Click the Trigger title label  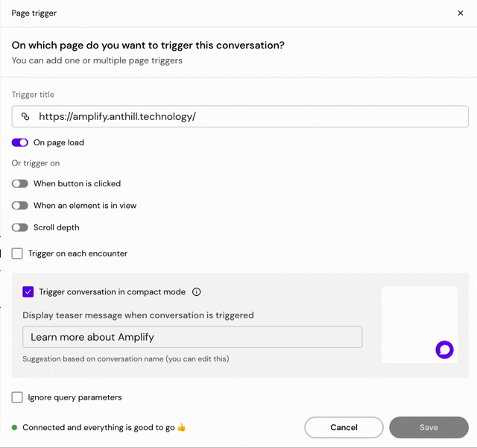(33, 95)
